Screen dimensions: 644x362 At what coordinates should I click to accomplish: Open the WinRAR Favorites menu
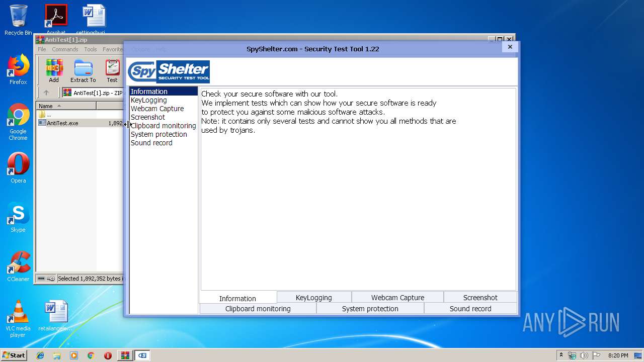(x=113, y=49)
